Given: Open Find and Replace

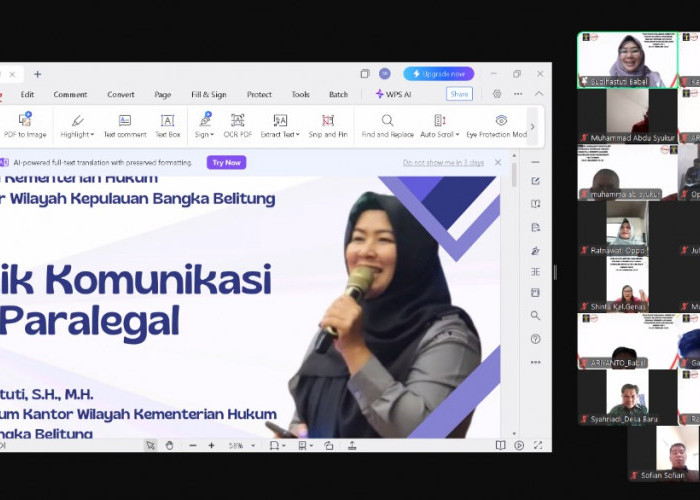Looking at the screenshot, I should (x=388, y=125).
